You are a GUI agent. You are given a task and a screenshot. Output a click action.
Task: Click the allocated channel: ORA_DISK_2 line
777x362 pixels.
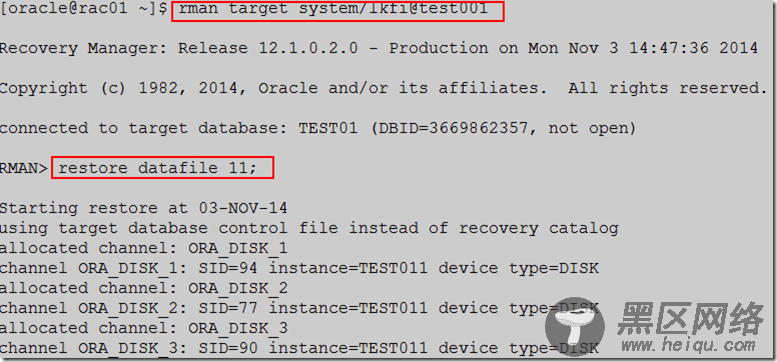click(x=144, y=288)
